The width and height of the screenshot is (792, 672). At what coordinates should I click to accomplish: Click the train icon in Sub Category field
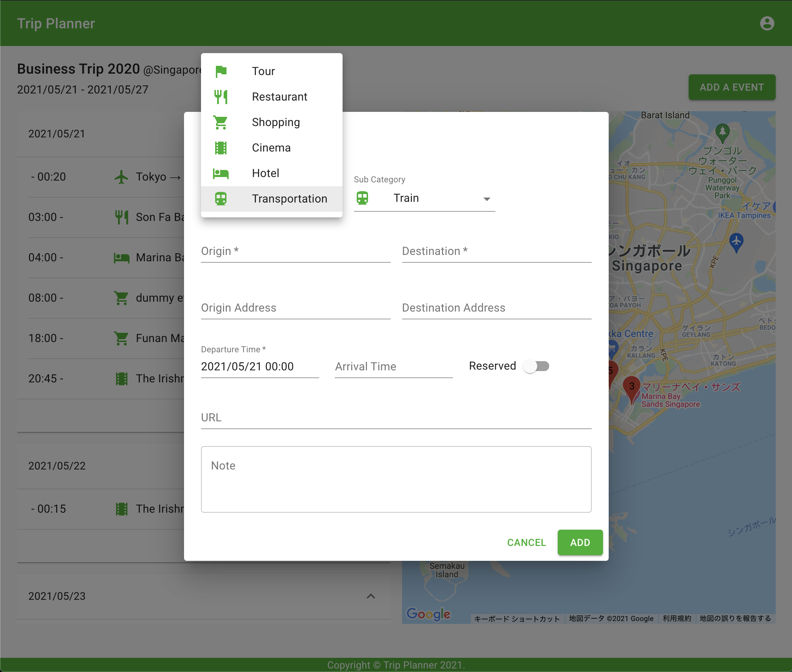pos(362,198)
